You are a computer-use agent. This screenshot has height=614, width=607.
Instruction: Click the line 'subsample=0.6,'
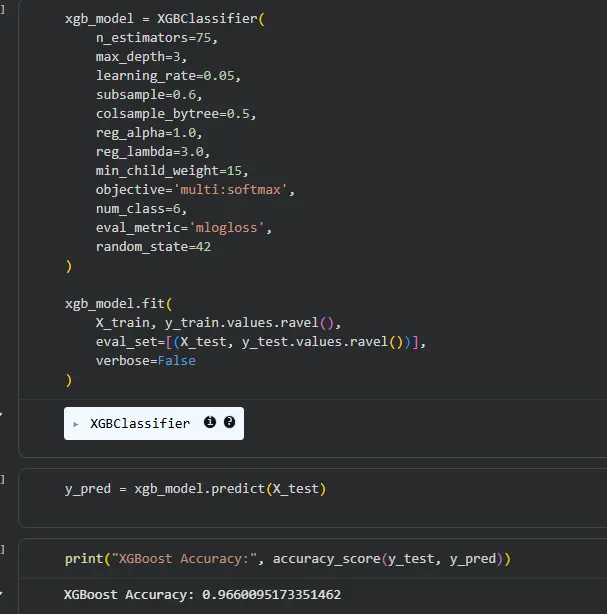[x=149, y=95]
